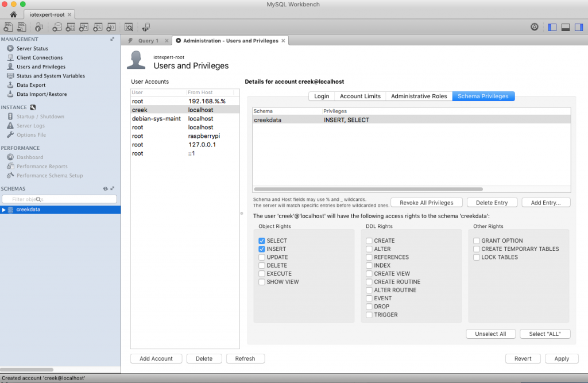Screen dimensions: 588x383
Task: Open the object inspector icon
Action: point(39,27)
